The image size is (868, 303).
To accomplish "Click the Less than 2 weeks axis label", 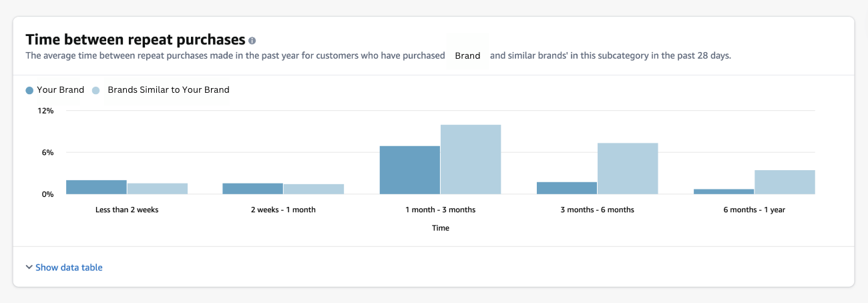I will [127, 210].
